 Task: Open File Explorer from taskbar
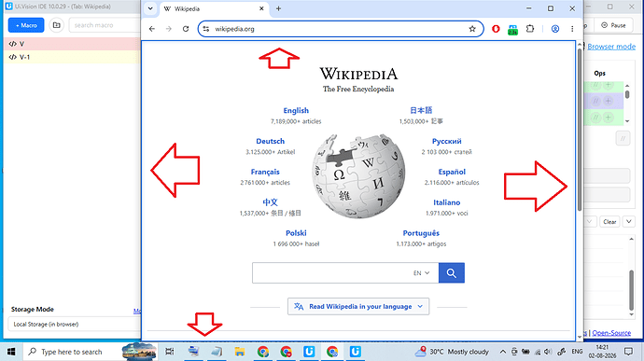pyautogui.click(x=240, y=352)
